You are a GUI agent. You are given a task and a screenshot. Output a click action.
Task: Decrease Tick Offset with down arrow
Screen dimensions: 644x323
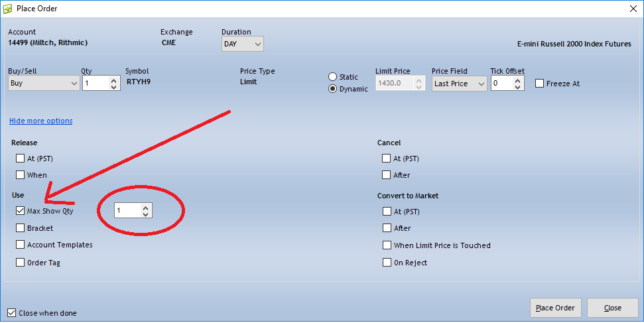click(x=517, y=87)
